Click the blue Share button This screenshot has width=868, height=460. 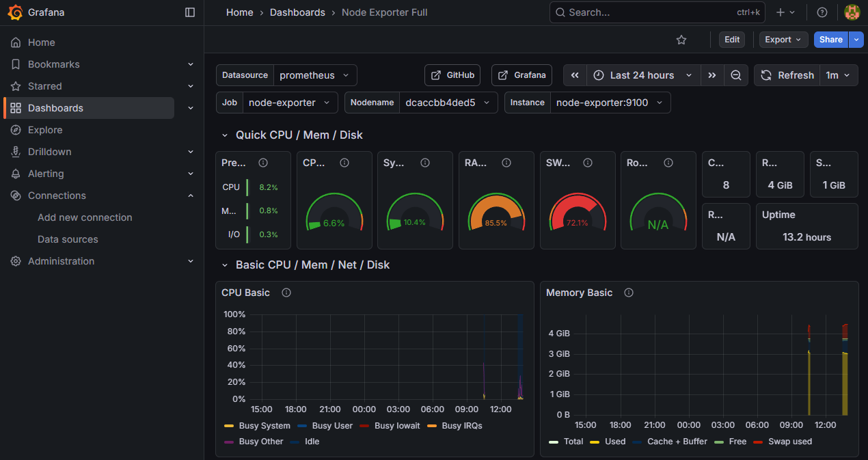830,40
